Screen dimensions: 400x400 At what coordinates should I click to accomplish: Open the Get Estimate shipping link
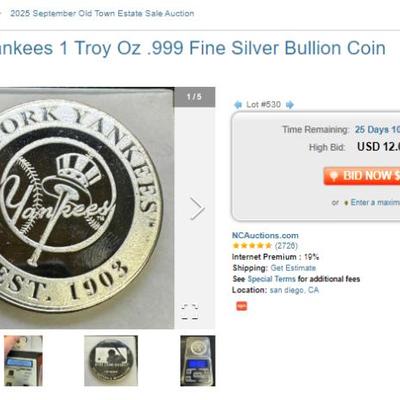pos(293,268)
